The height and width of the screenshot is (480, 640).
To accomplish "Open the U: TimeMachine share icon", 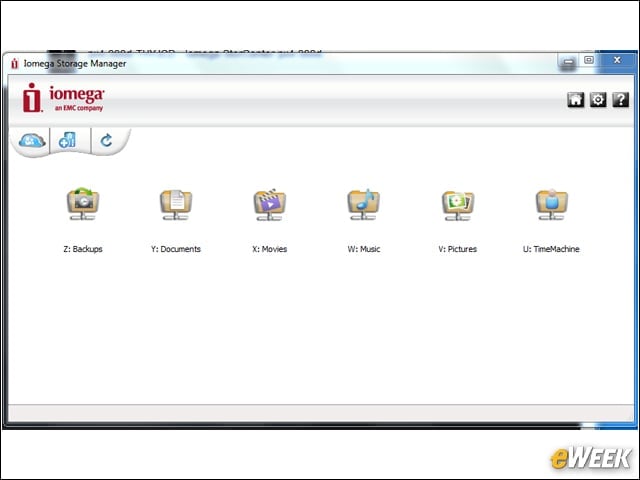I will coord(551,204).
